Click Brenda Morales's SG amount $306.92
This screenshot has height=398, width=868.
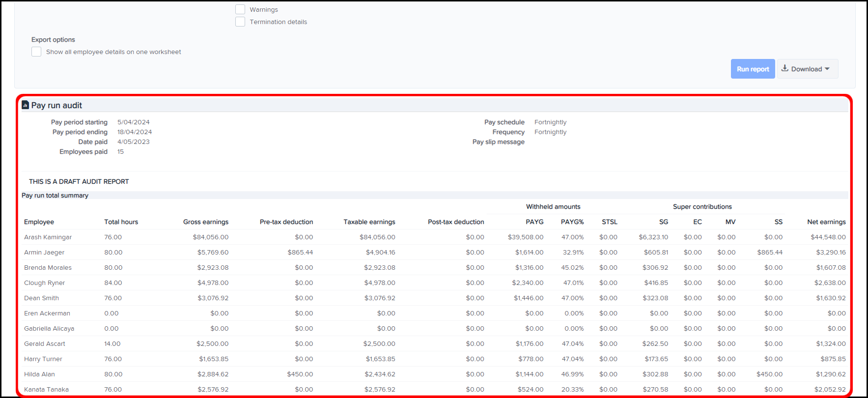coord(655,268)
